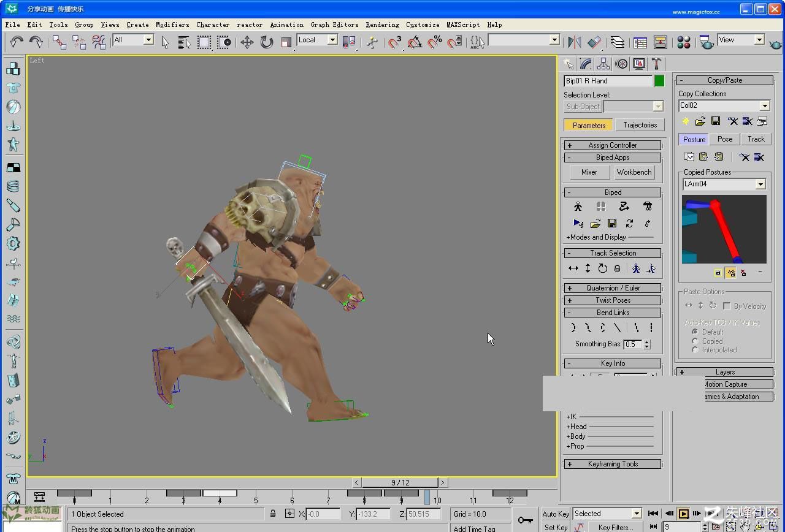This screenshot has width=785, height=532.
Task: Activate the Select and Link tool
Action: (x=59, y=42)
